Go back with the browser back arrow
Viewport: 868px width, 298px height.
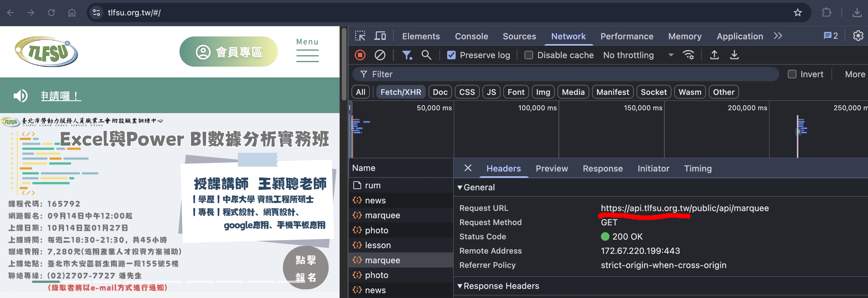(11, 13)
